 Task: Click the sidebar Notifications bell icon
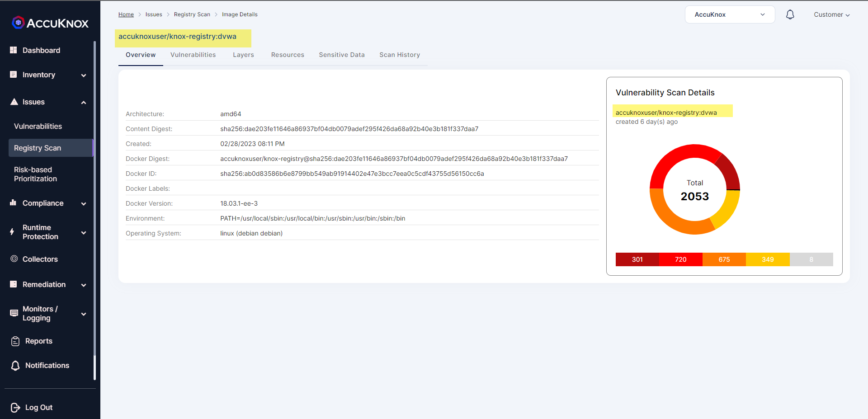pyautogui.click(x=15, y=366)
